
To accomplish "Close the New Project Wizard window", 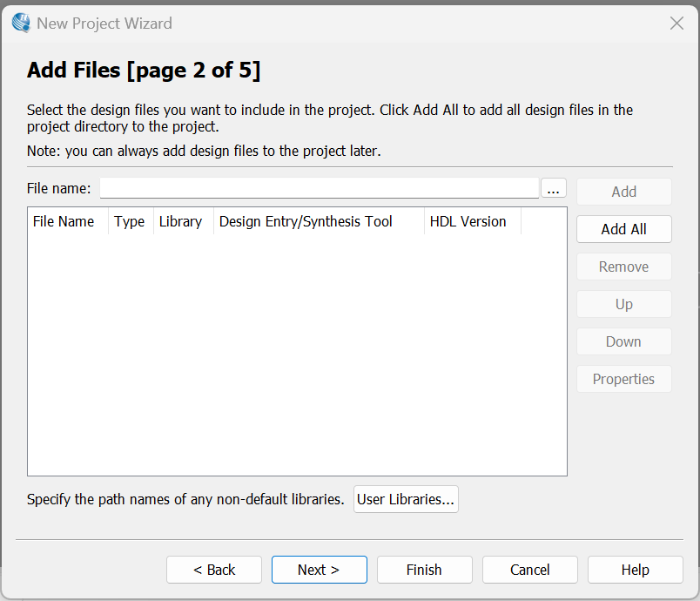I will tap(676, 24).
